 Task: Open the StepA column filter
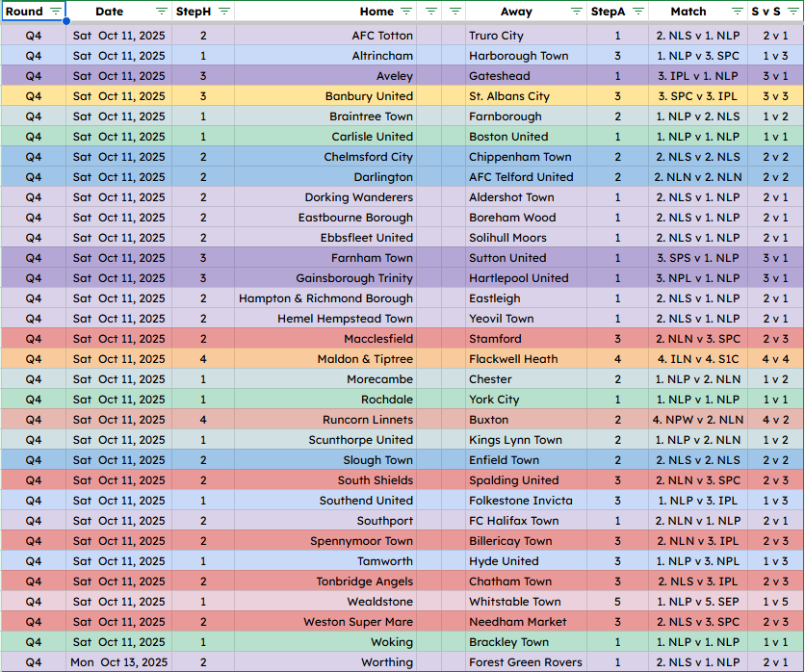click(638, 12)
